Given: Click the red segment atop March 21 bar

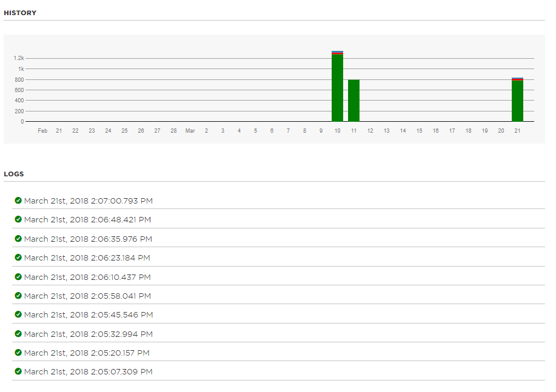Looking at the screenshot, I should point(517,79).
